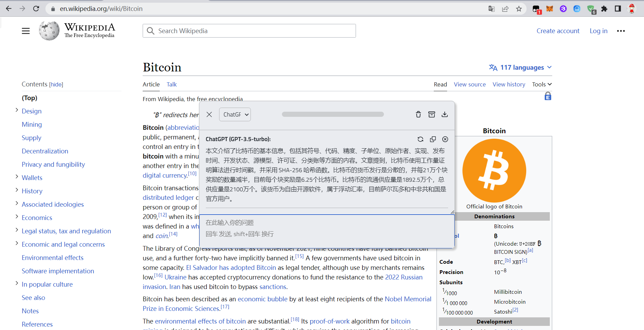
Task: Click the orange Bitcoin logo image
Action: [494, 170]
